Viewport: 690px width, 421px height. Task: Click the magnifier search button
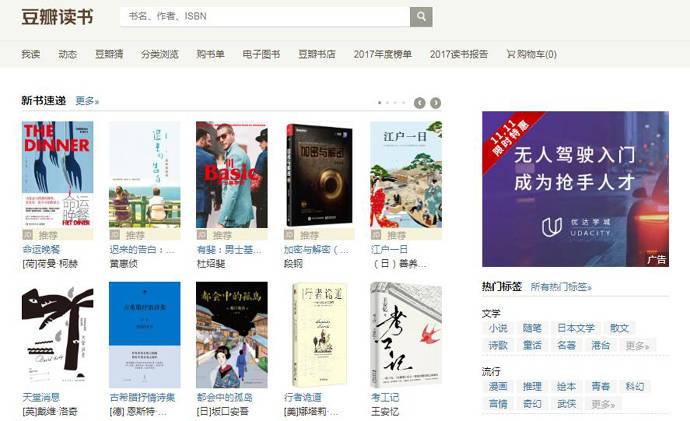click(421, 17)
